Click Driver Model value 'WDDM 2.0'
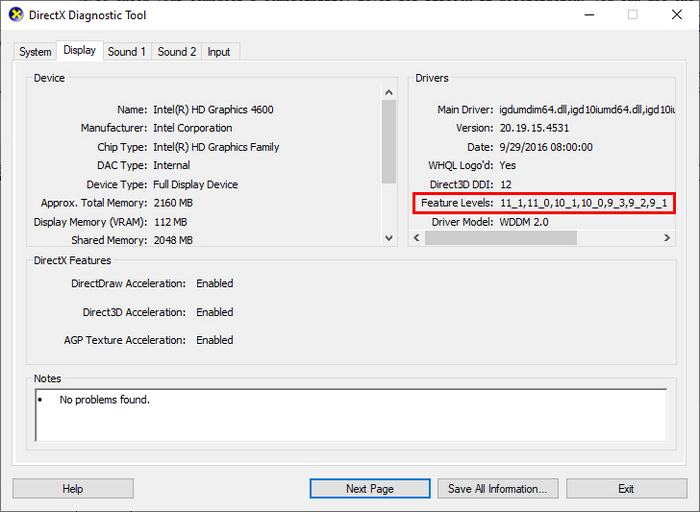700x512 pixels. tap(524, 222)
